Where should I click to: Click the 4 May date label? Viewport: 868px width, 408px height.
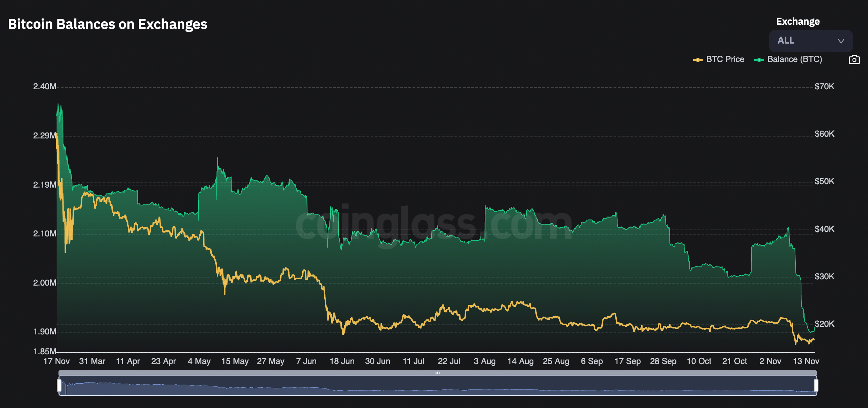pyautogui.click(x=199, y=361)
